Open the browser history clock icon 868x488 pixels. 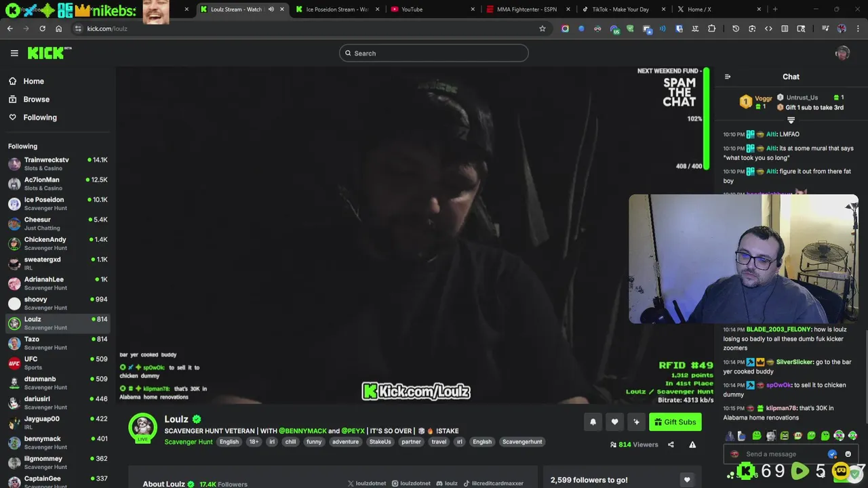tap(736, 28)
